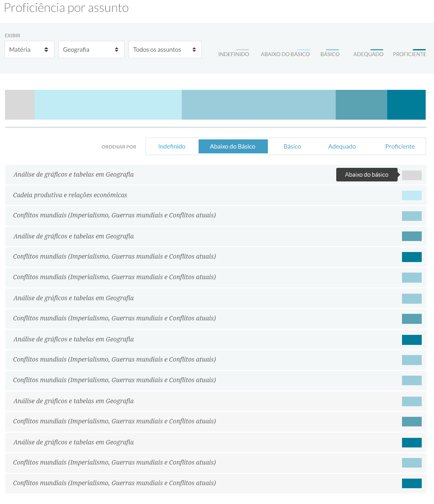434x504 pixels.
Task: Click the ABAIXO DO BÁSICO legend entry
Action: point(285,54)
